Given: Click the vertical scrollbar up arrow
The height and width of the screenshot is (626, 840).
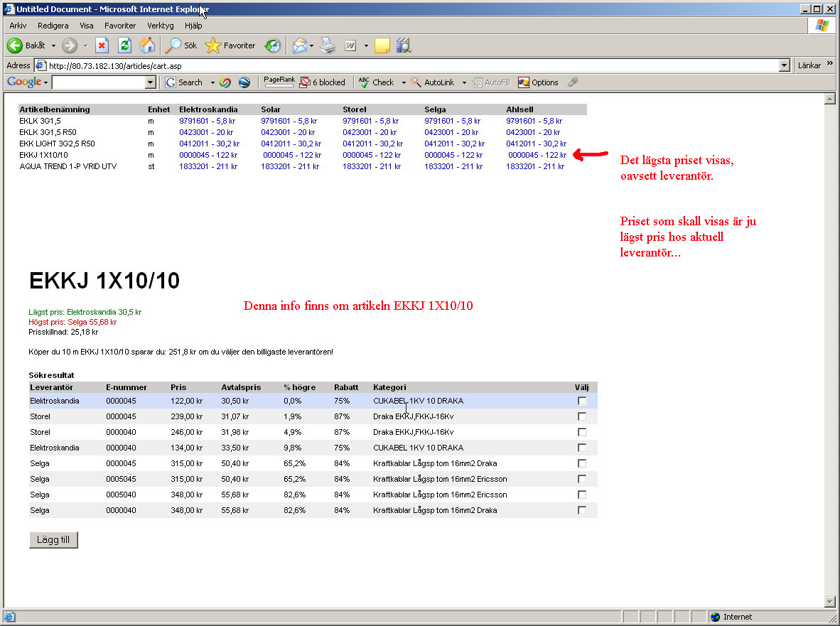Looking at the screenshot, I should [830, 99].
